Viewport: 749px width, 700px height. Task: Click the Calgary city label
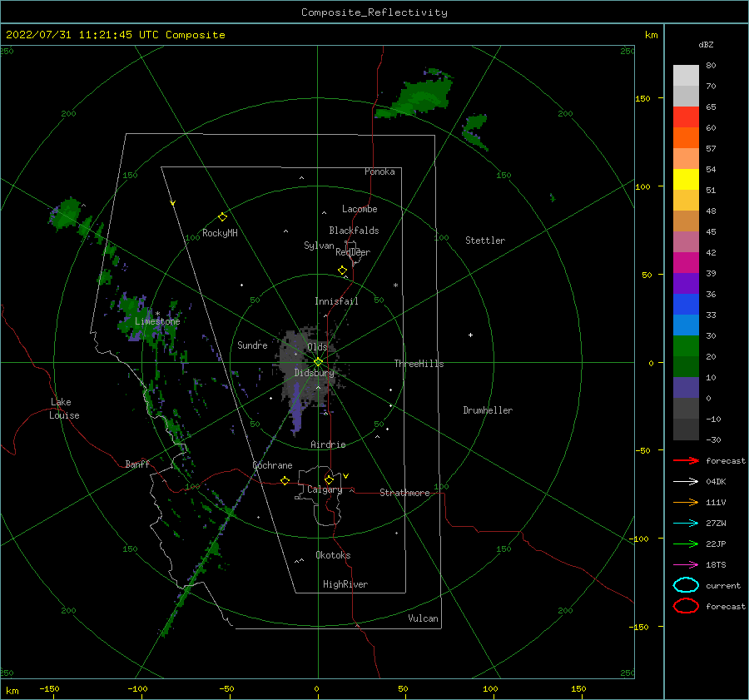pyautogui.click(x=325, y=489)
